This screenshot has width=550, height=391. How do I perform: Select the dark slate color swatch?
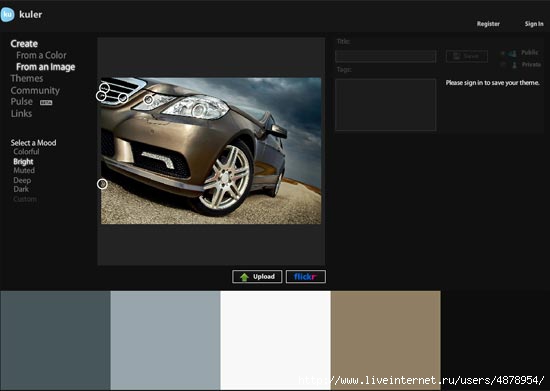[55, 340]
